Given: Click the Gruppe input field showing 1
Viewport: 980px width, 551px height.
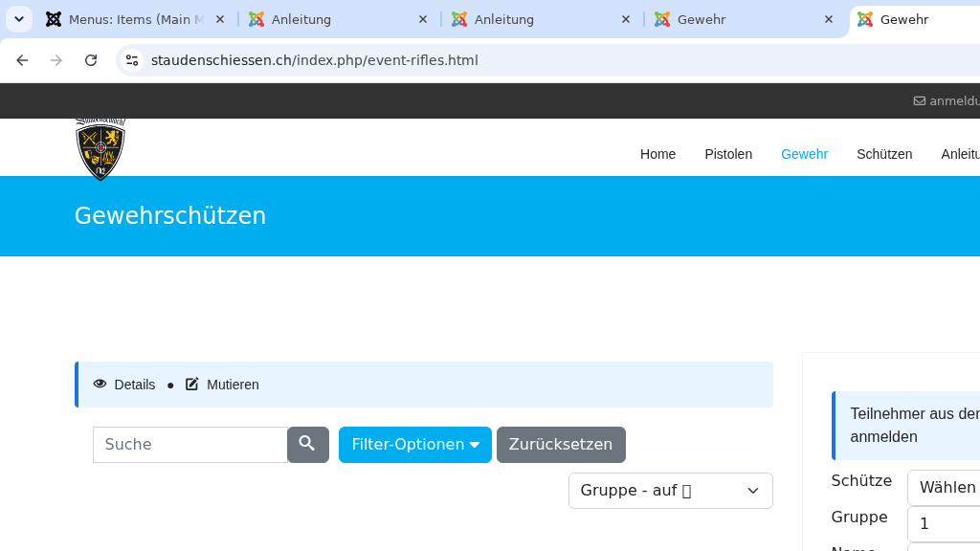Looking at the screenshot, I should 944,523.
